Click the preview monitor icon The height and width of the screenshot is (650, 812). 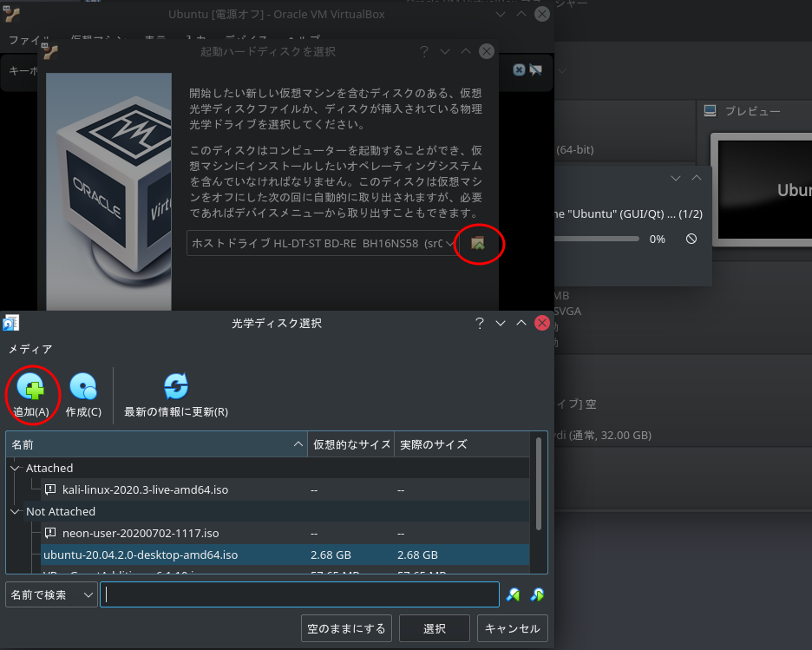710,111
